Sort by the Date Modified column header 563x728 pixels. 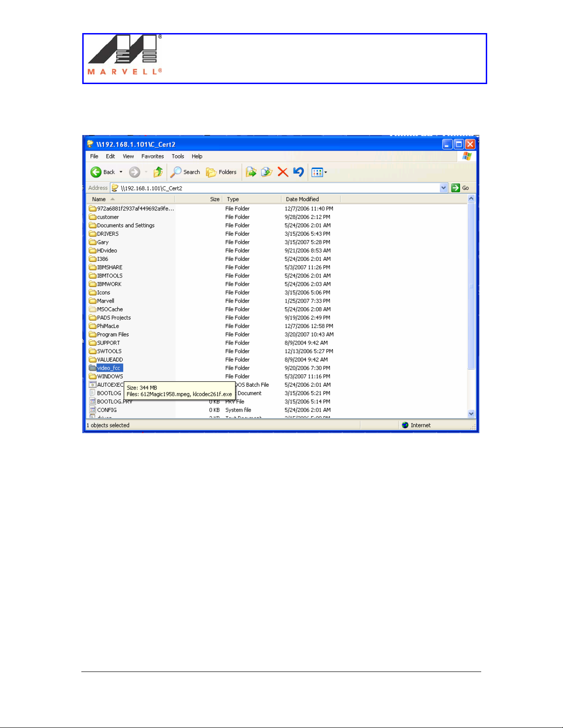click(x=302, y=199)
